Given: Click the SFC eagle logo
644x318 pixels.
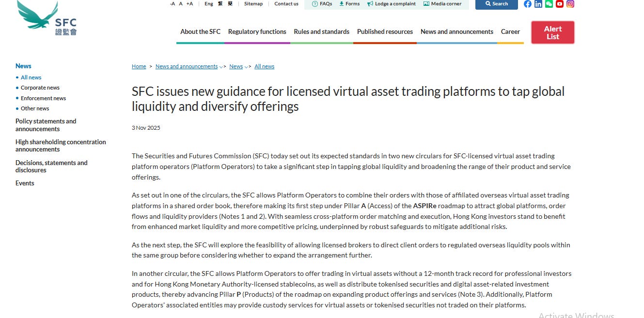Looking at the screenshot, I should (47, 17).
